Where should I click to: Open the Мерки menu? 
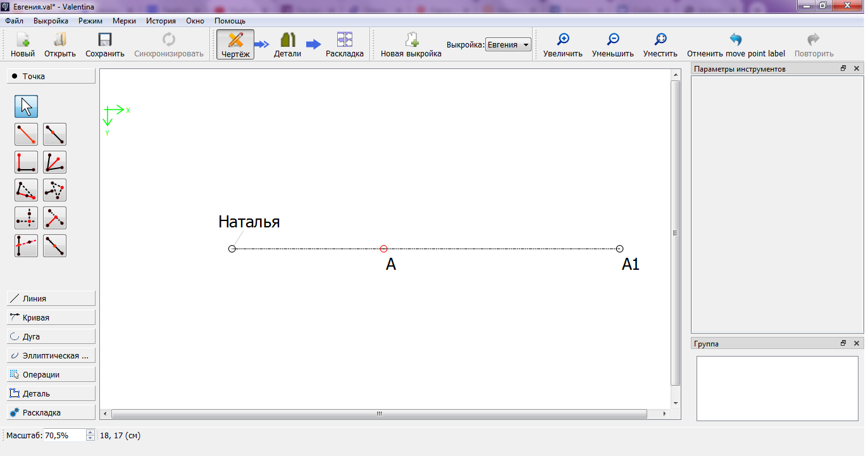124,21
